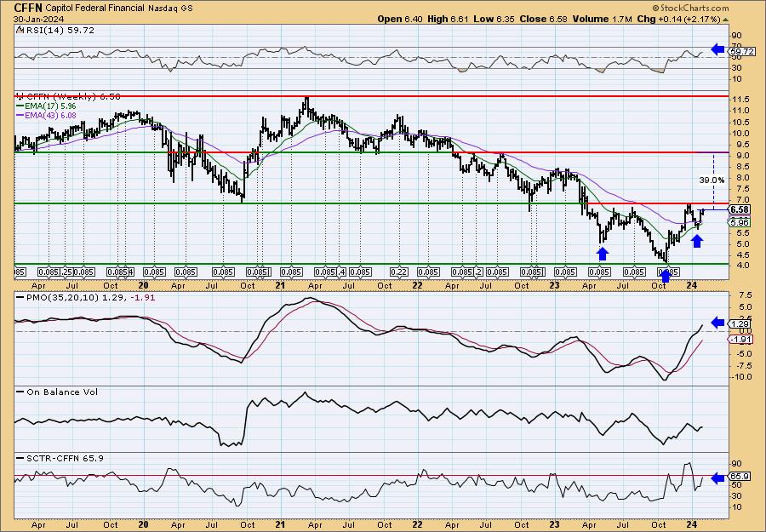Click the -1.91 PMO signal value tag

pyautogui.click(x=741, y=340)
